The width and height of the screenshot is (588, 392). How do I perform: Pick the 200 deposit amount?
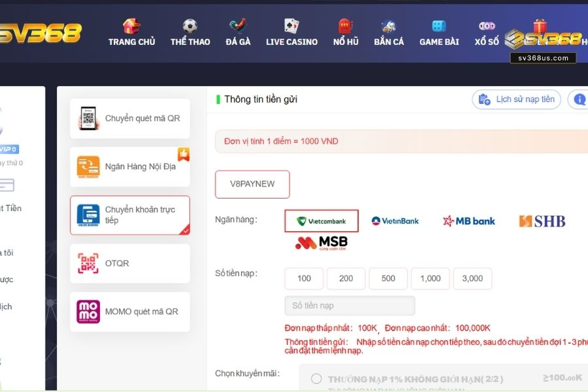coord(346,278)
